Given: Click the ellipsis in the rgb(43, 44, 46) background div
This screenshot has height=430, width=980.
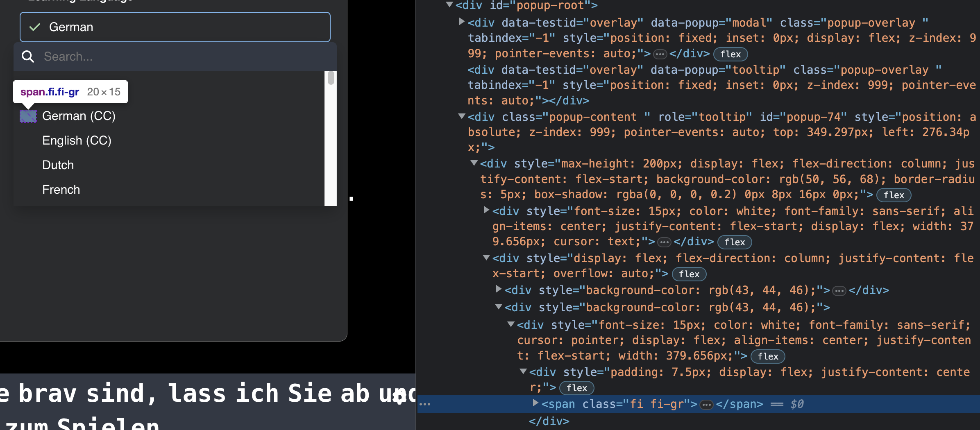Looking at the screenshot, I should point(839,291).
